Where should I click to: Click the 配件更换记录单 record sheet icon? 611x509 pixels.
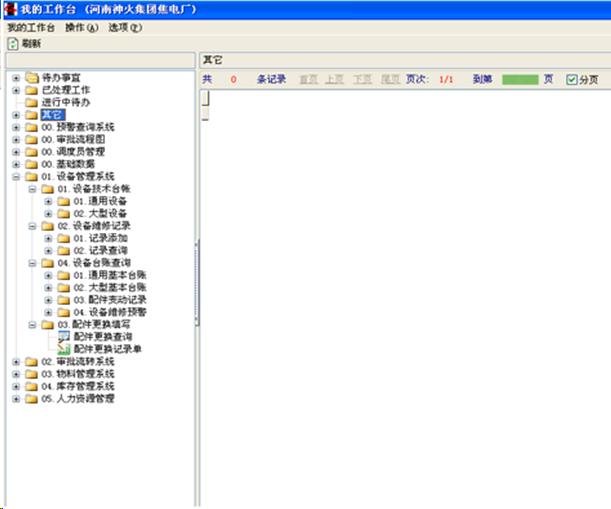(x=63, y=349)
